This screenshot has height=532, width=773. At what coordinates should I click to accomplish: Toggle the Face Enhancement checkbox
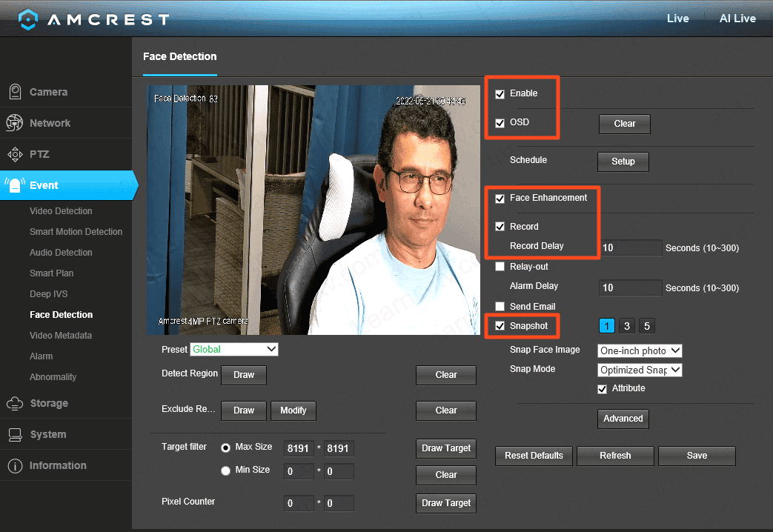click(x=500, y=199)
